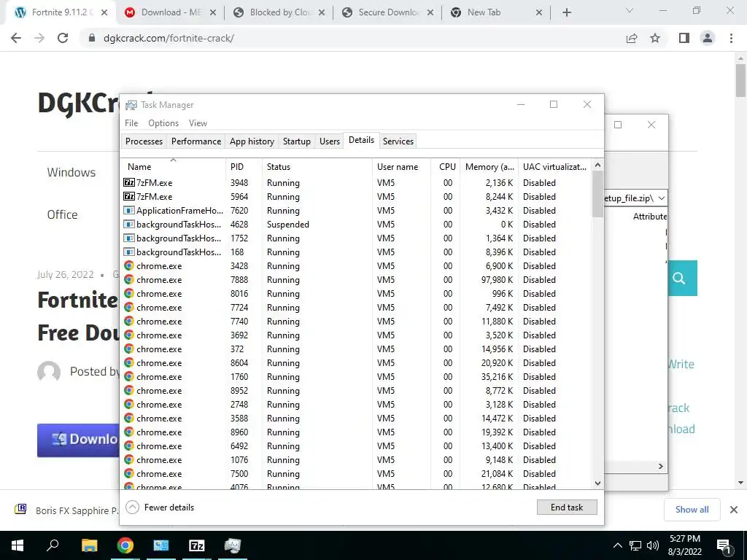Switch to Services tab
The width and height of the screenshot is (747, 560).
tap(398, 141)
